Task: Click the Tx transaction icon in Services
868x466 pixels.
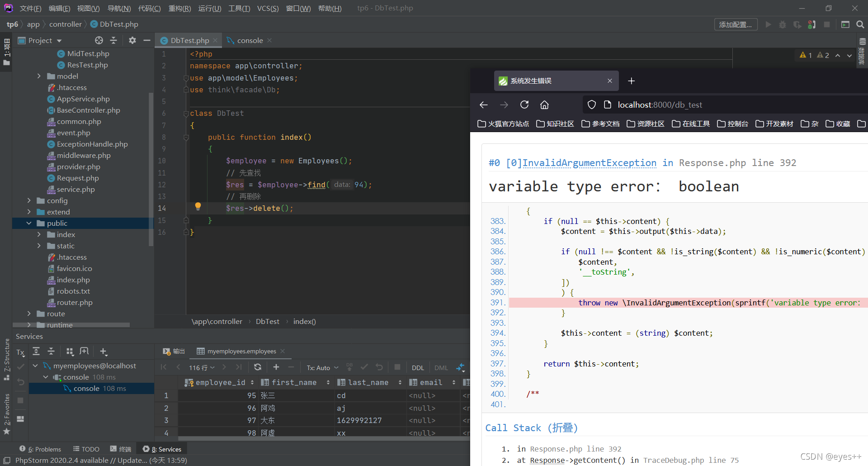Action: click(x=20, y=352)
